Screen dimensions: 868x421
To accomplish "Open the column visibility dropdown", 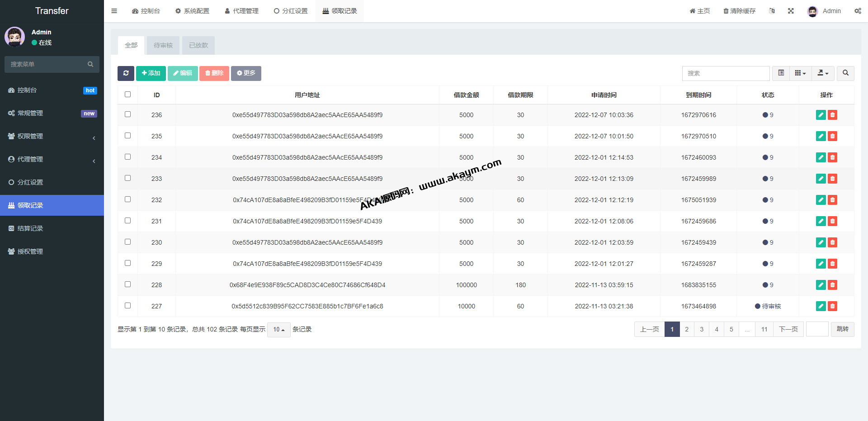I will click(x=800, y=73).
